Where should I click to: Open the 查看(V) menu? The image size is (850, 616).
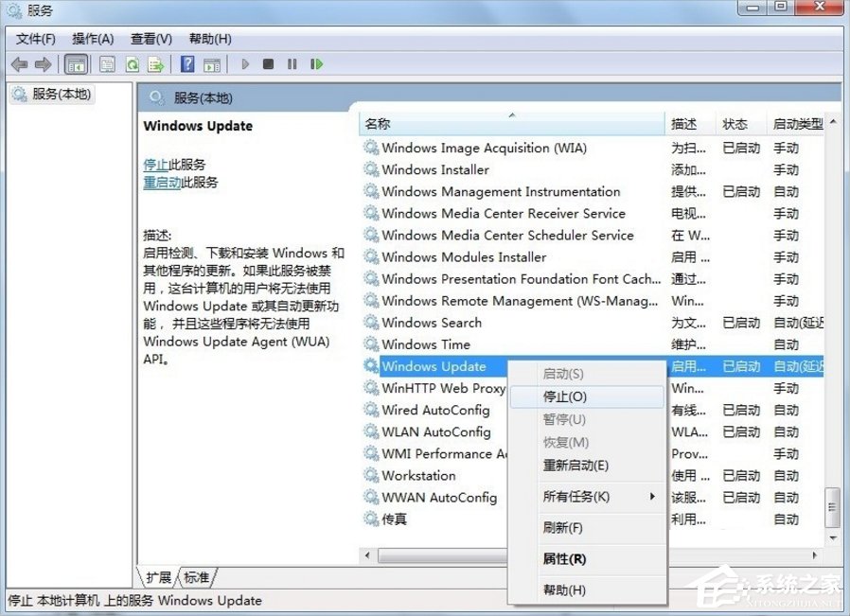tap(149, 39)
